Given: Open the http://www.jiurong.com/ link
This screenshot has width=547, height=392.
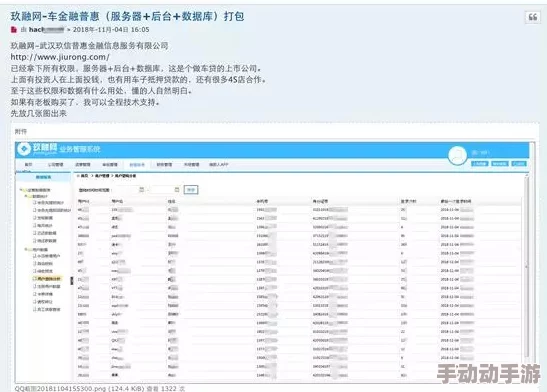Looking at the screenshot, I should pos(60,57).
